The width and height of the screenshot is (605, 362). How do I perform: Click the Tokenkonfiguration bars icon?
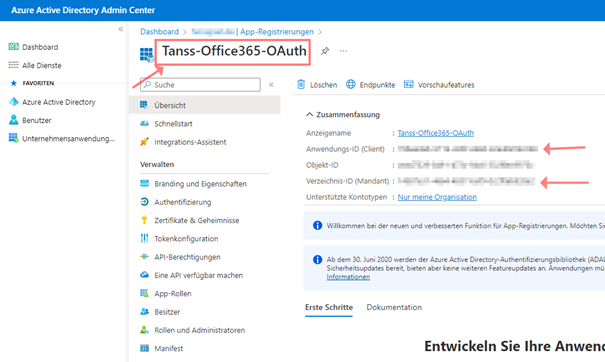pyautogui.click(x=144, y=238)
